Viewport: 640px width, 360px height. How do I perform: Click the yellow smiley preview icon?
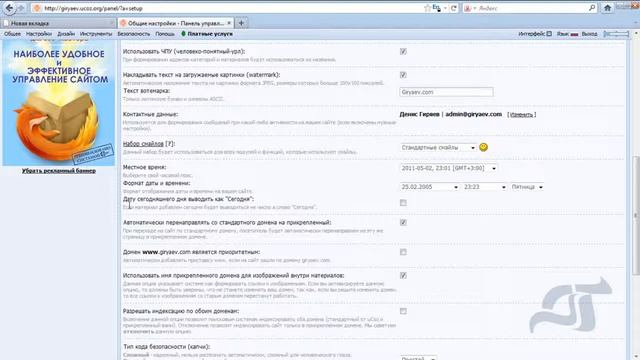(x=483, y=147)
